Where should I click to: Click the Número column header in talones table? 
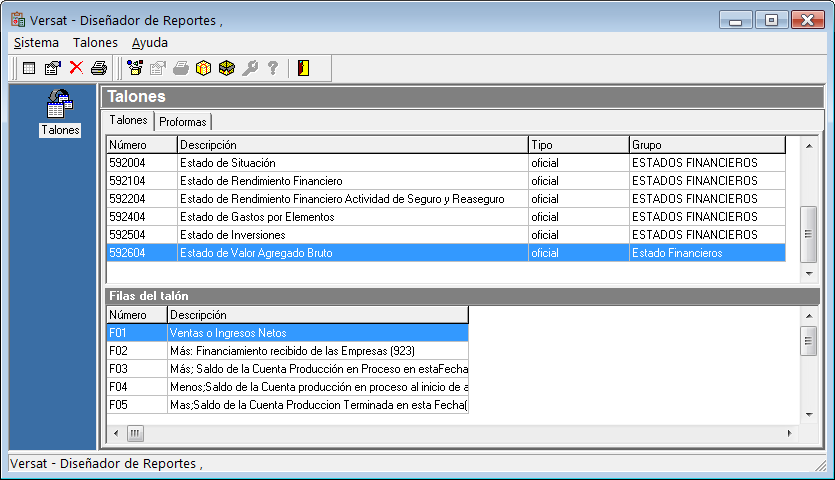(142, 145)
